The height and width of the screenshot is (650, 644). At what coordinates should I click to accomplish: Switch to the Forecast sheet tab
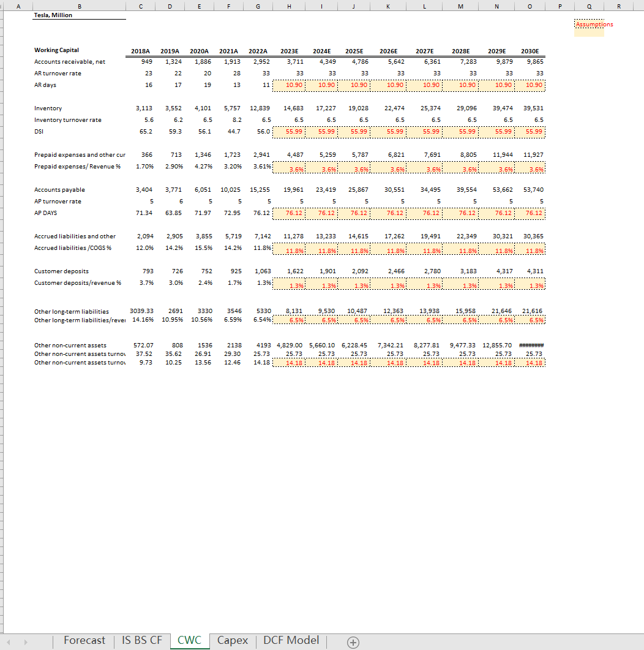(84, 640)
